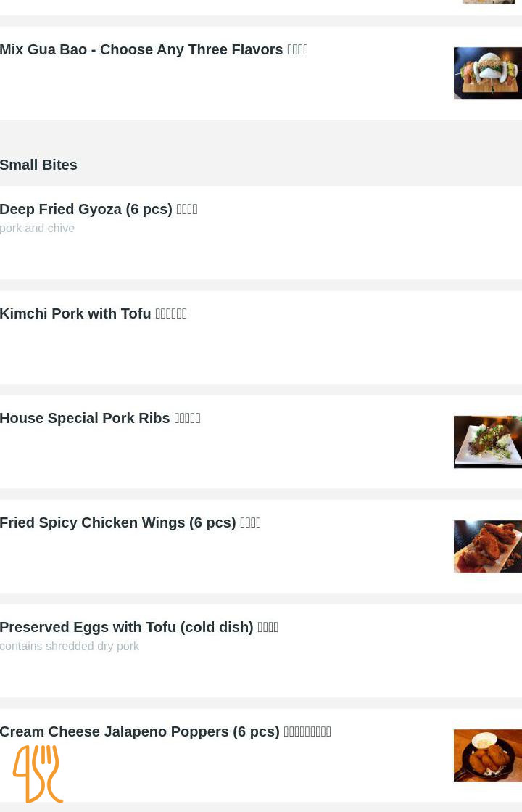Enlarge the House Special Pork Ribs photo
Viewport: 522px width, 812px height.
pos(487,441)
